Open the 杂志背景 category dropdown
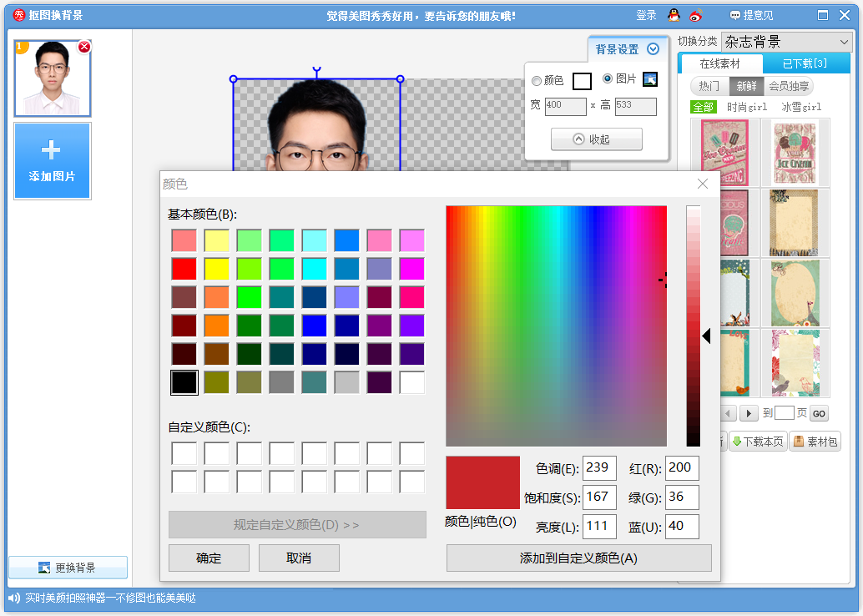 (786, 42)
